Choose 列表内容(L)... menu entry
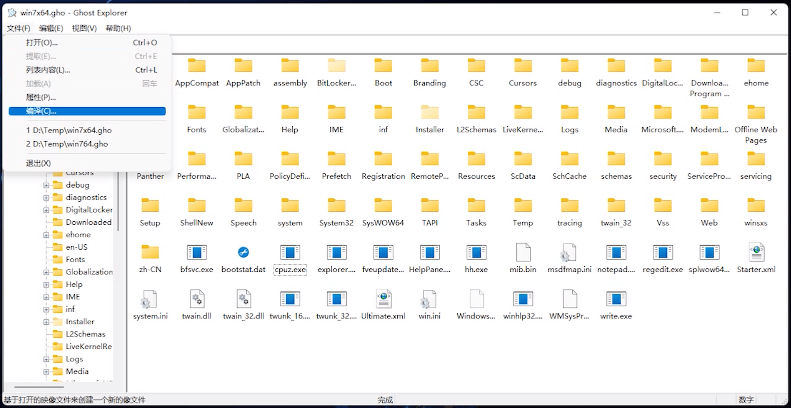Image resolution: width=791 pixels, height=408 pixels. point(87,70)
